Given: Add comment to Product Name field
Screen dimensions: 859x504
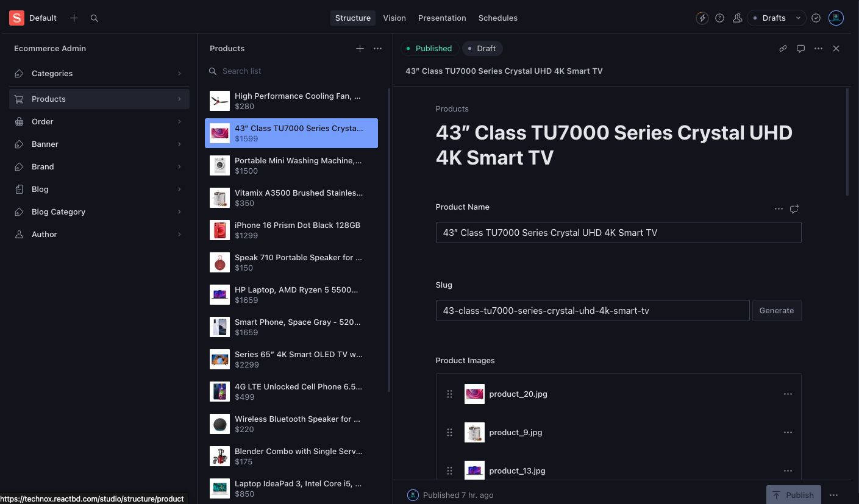Looking at the screenshot, I should 794,208.
